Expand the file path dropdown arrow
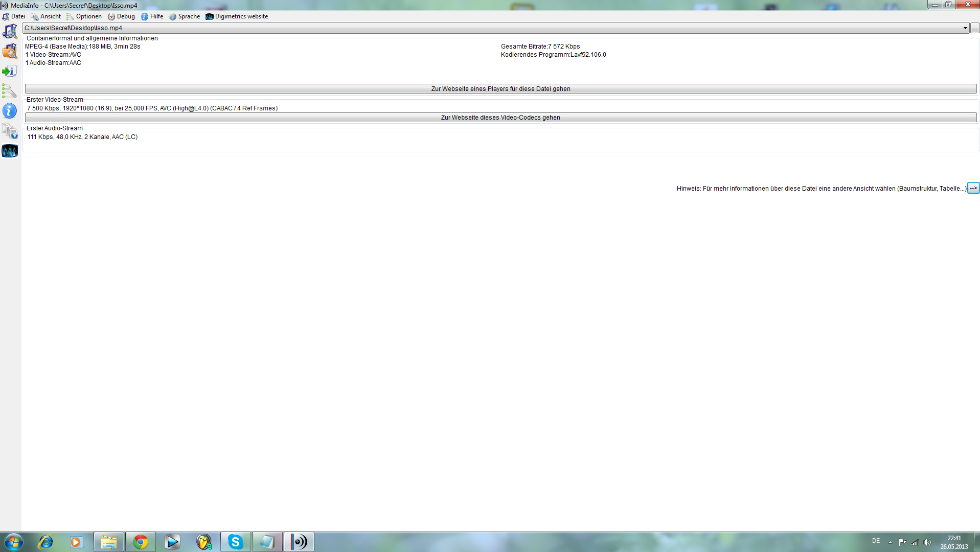Viewport: 980px width, 552px height. [965, 28]
